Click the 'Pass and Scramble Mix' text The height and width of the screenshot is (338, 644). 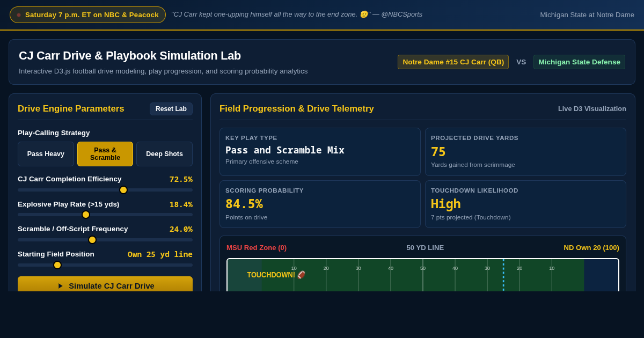coord(285,150)
